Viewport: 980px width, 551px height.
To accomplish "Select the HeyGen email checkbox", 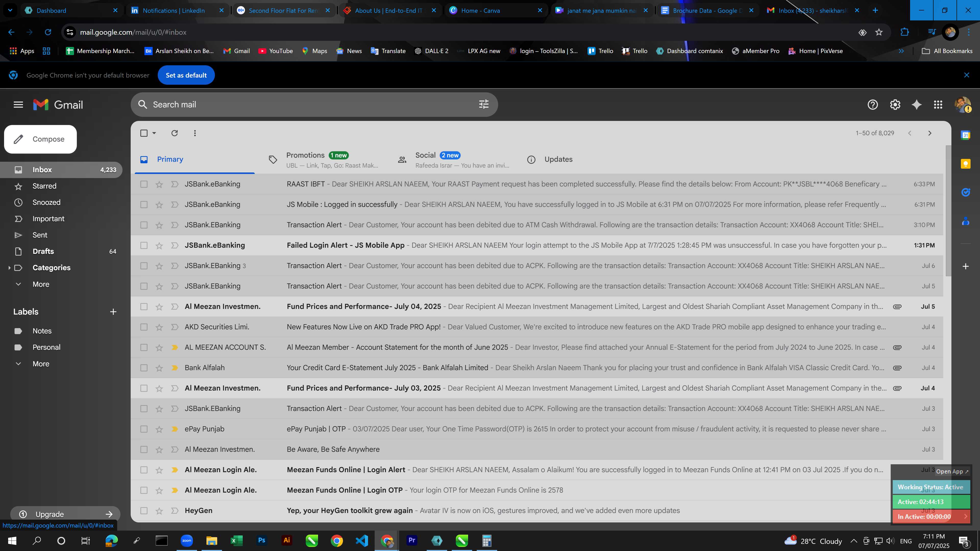I will (144, 511).
